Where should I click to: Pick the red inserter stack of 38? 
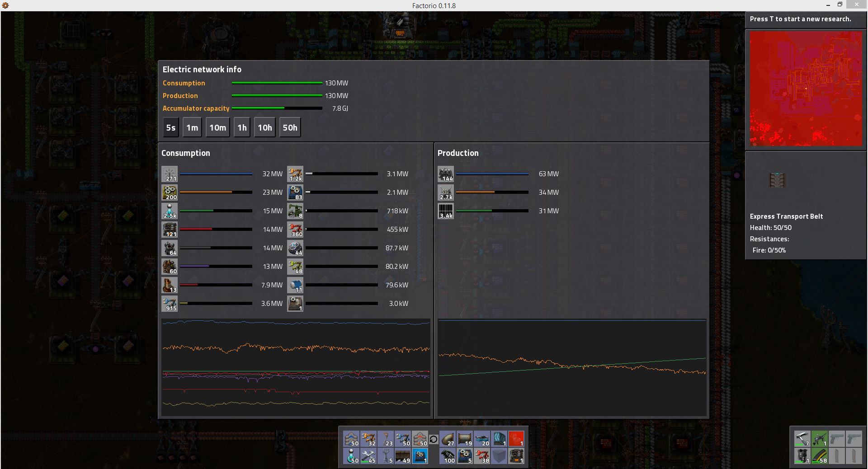click(x=481, y=456)
